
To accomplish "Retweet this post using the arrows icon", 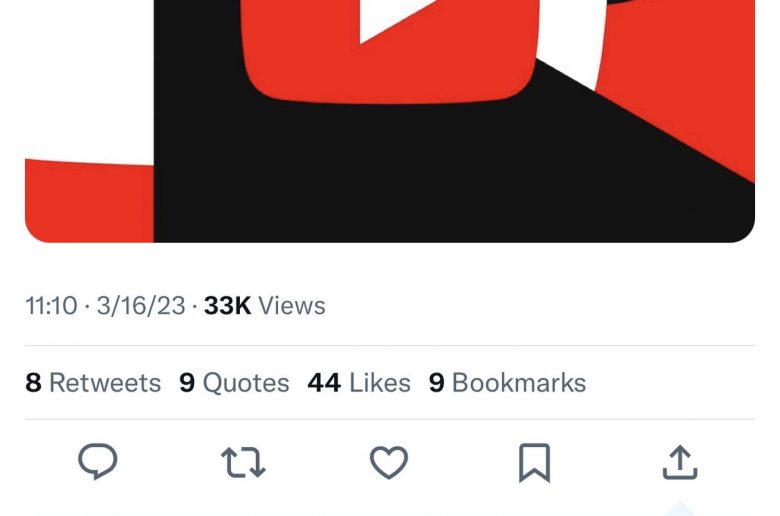I will point(243,463).
